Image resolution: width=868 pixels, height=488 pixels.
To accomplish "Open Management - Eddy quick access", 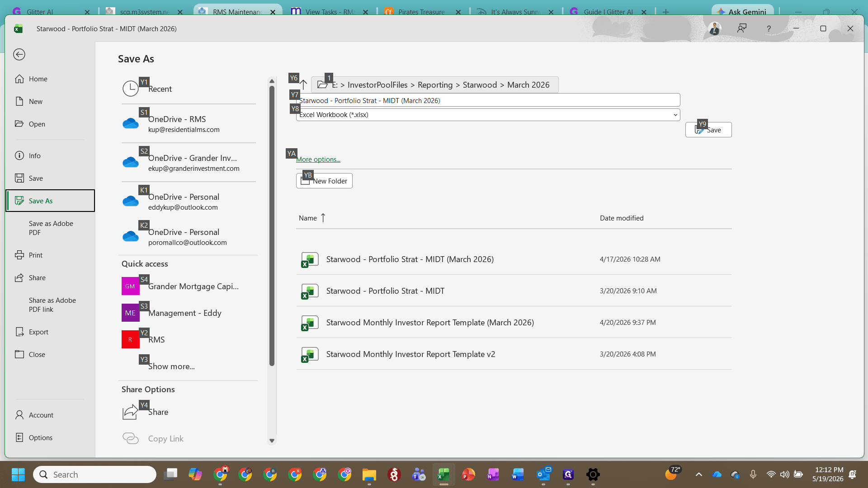I will (189, 313).
